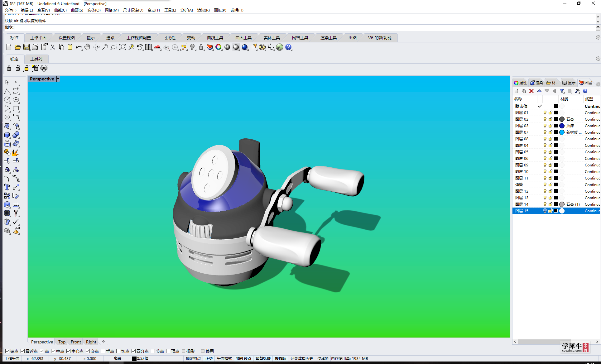Select the Zoom Extents tool
The image size is (601, 364).
[x=123, y=47]
